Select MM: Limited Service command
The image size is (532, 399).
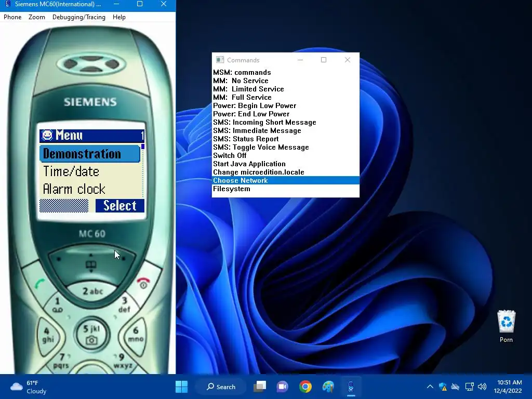coord(286,89)
